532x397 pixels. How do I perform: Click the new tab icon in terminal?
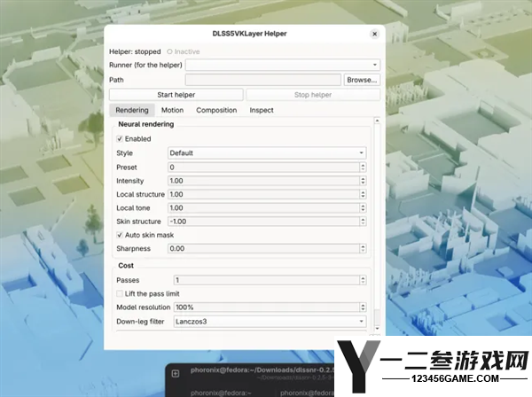[x=176, y=374]
